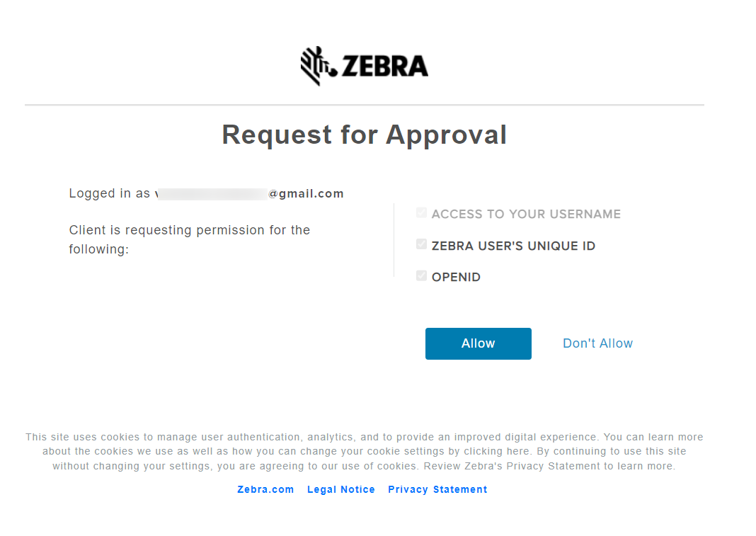Click the ZEBRA USER'S UNIQUE ID label
Viewport: 756px width, 536px height.
[513, 246]
